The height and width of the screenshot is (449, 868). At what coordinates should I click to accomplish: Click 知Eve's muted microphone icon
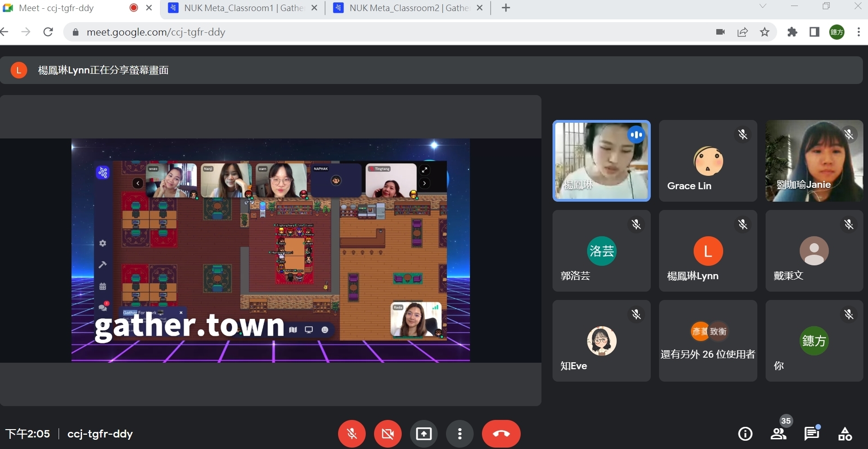(x=636, y=314)
